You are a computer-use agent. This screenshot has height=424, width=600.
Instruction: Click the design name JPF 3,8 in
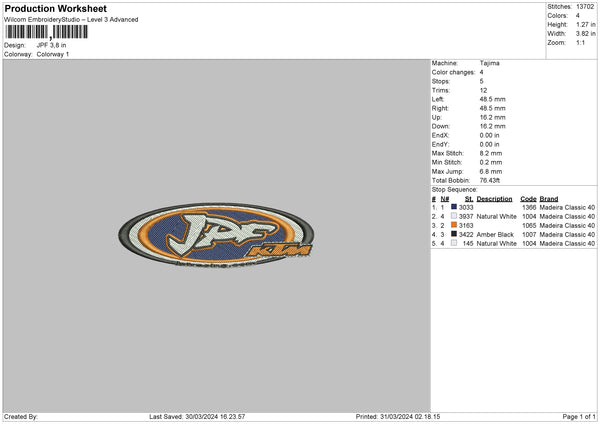click(x=51, y=45)
